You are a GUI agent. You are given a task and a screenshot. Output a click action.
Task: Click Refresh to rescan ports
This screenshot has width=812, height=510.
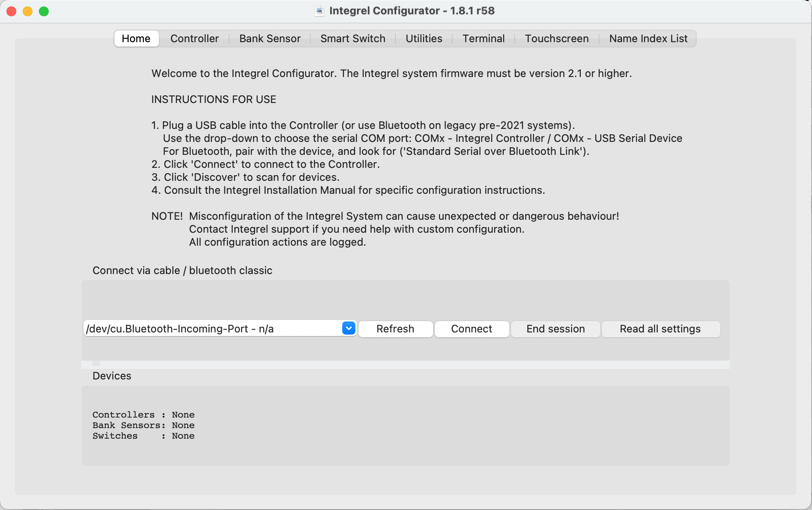395,329
